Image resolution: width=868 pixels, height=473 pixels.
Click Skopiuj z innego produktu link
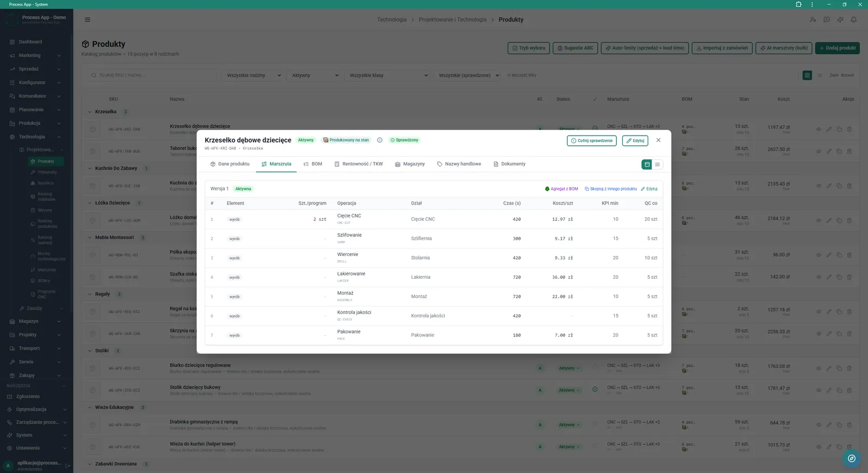611,189
